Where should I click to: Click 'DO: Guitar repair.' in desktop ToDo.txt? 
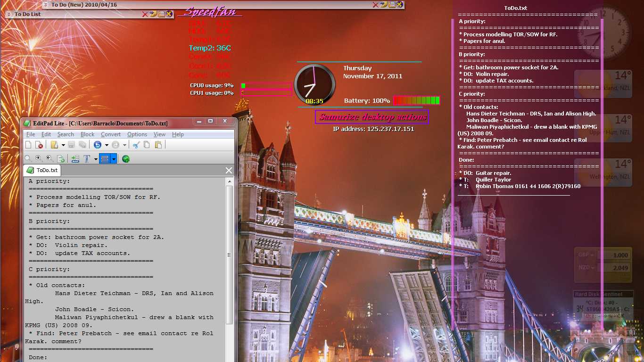click(485, 173)
